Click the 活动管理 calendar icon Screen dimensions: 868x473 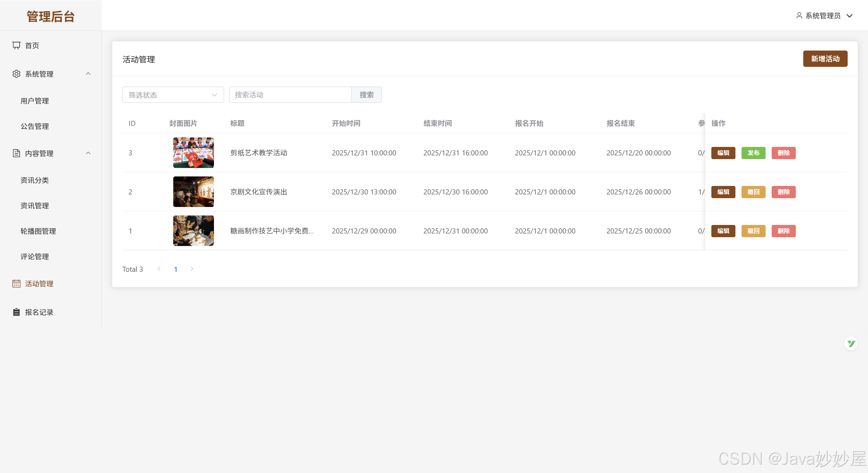pyautogui.click(x=16, y=284)
